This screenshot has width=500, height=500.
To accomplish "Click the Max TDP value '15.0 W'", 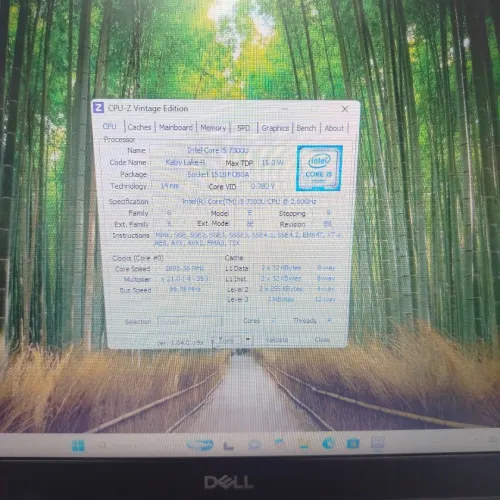I will 272,163.
